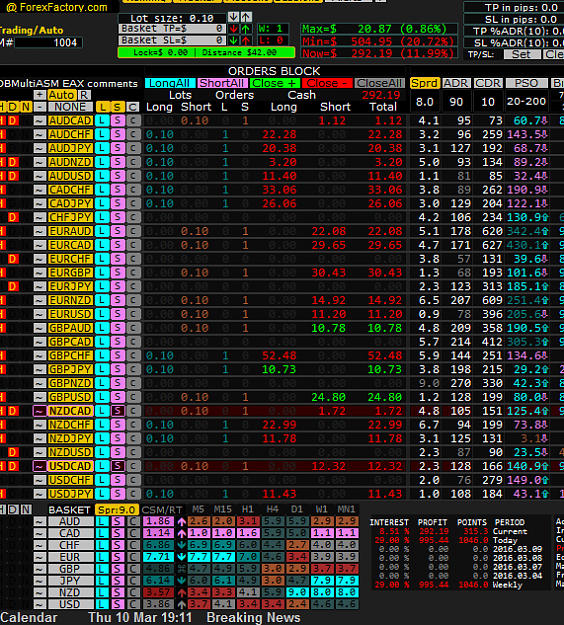The height and width of the screenshot is (625, 564).
Task: Click the Spr:9.0 basket header
Action: [x=117, y=509]
